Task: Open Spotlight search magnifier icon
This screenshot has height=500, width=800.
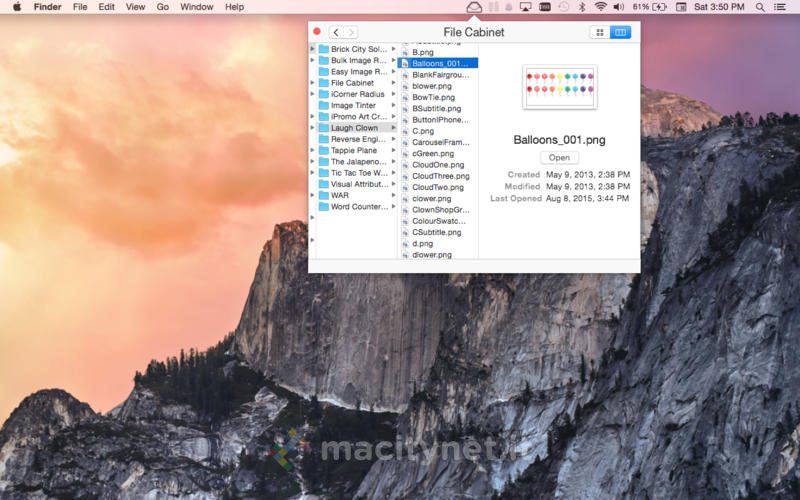Action: (x=761, y=7)
